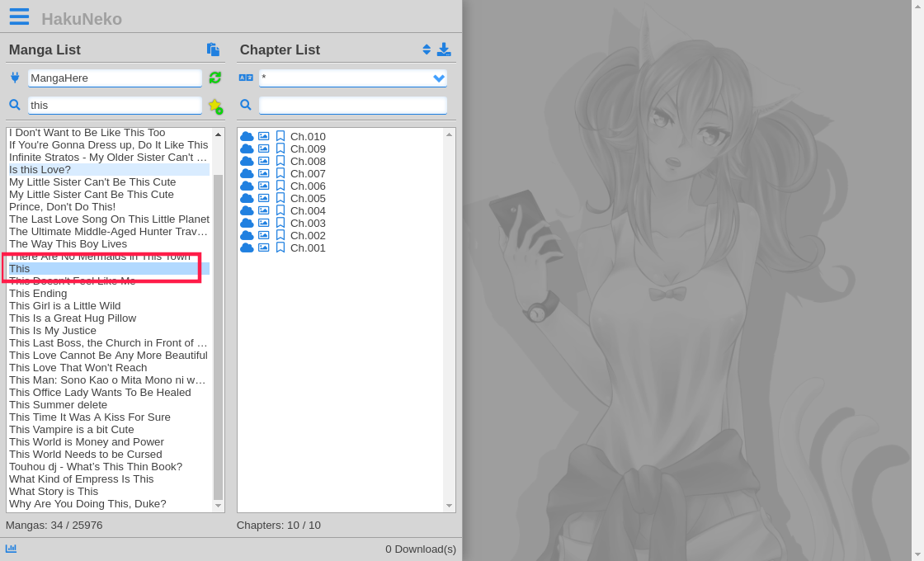Screen dimensions: 924x561
Task: Select This World Needs to be Cursed
Action: [x=85, y=454]
